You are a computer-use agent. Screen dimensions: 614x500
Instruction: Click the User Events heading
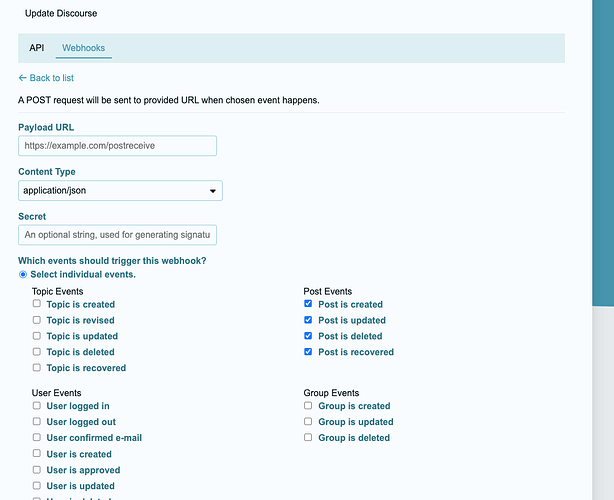[56, 393]
